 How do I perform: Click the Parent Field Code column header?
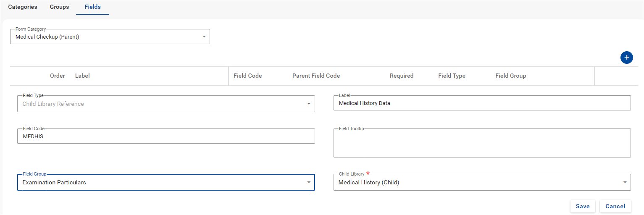click(316, 76)
